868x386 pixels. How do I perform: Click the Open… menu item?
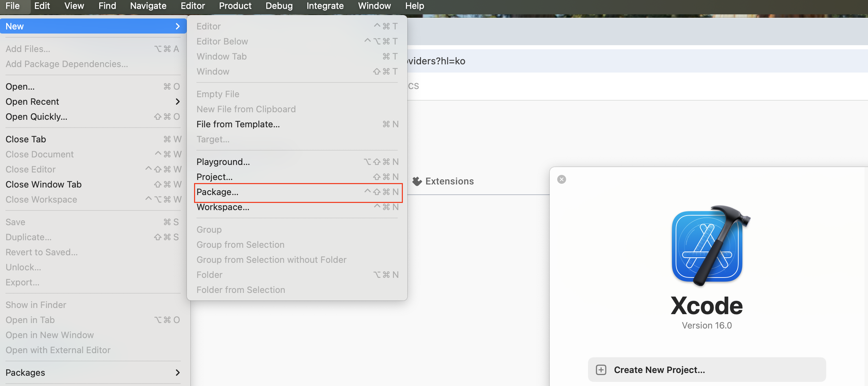(x=20, y=87)
